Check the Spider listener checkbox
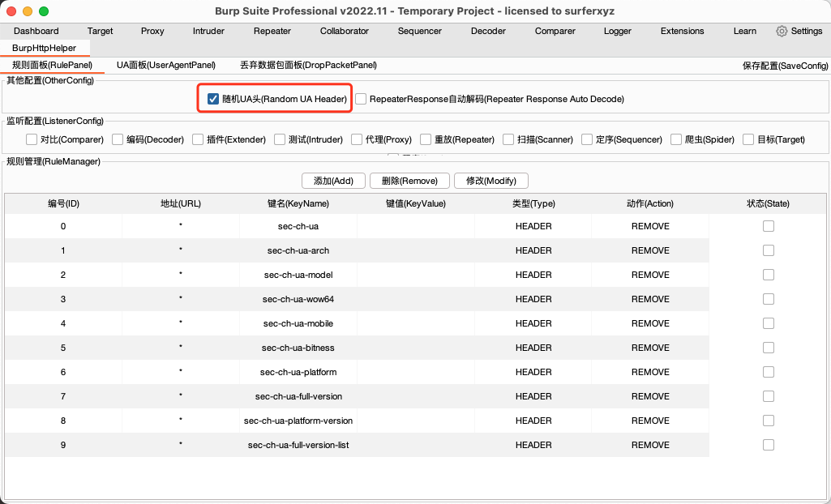 tap(675, 139)
